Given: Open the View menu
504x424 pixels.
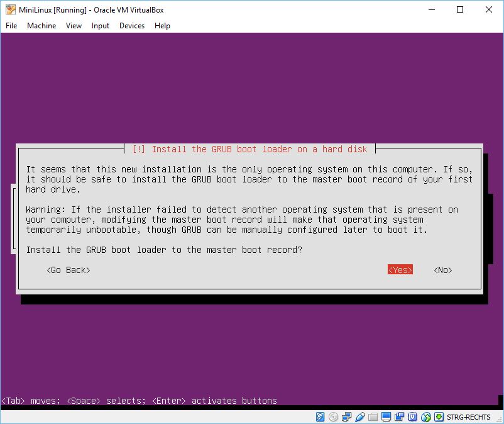Looking at the screenshot, I should pos(74,26).
